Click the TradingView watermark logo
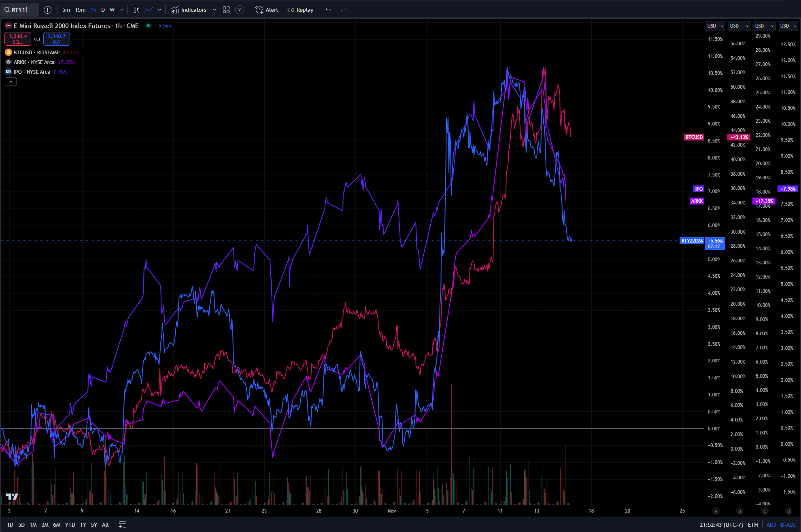The height and width of the screenshot is (532, 801). point(12,496)
